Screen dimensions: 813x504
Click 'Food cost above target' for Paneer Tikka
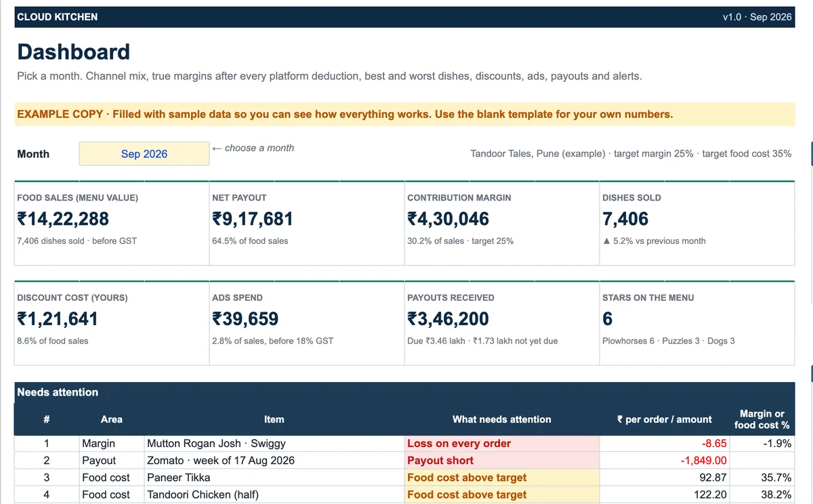(501, 478)
